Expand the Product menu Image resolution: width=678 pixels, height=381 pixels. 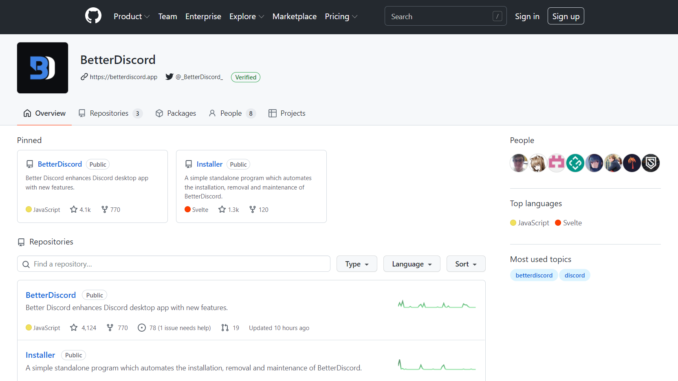point(131,16)
